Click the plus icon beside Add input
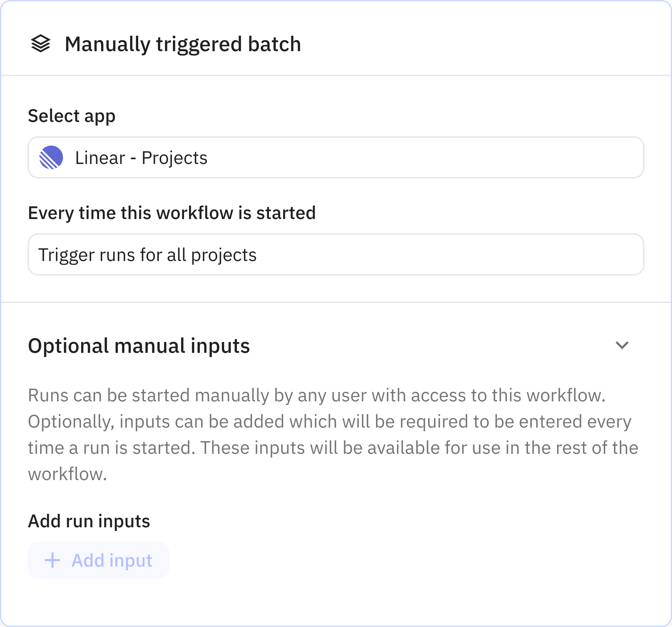 click(x=52, y=560)
